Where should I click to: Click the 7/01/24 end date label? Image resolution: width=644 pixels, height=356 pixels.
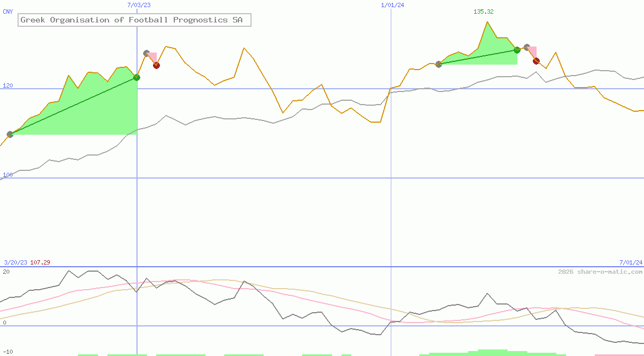click(x=630, y=262)
